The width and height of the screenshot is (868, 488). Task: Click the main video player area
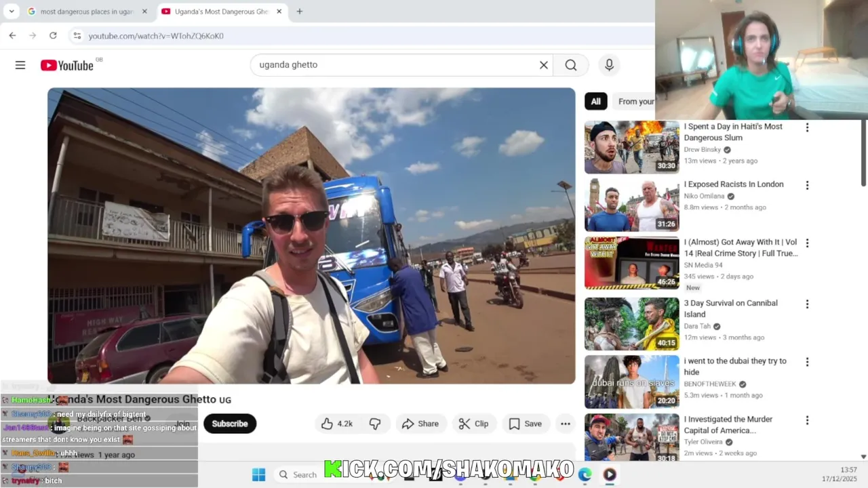point(311,236)
